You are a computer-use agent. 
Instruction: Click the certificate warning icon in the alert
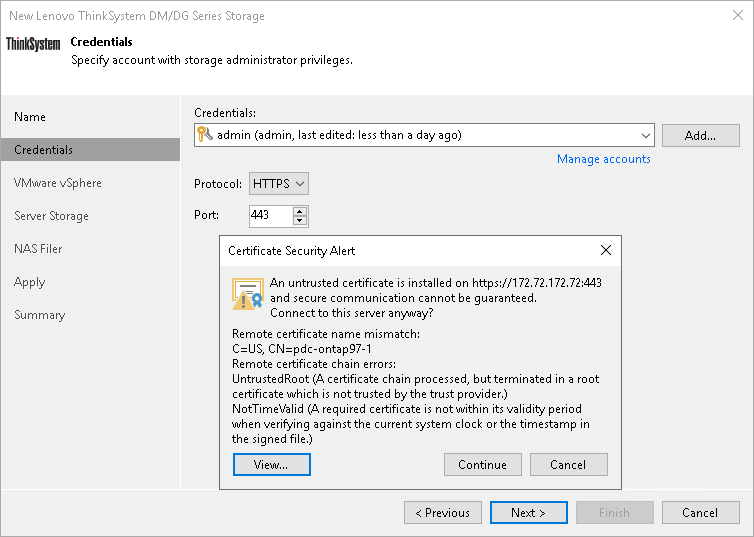click(248, 294)
